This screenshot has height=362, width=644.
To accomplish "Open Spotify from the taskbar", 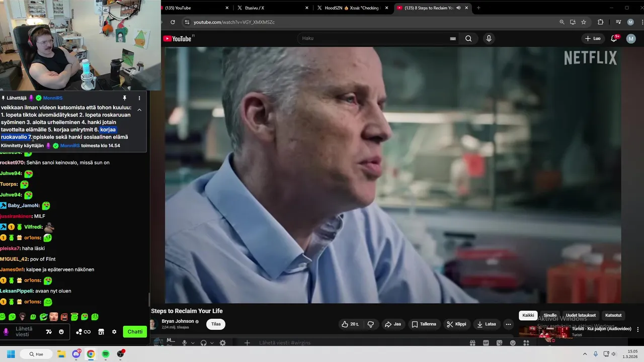I will tap(106, 354).
